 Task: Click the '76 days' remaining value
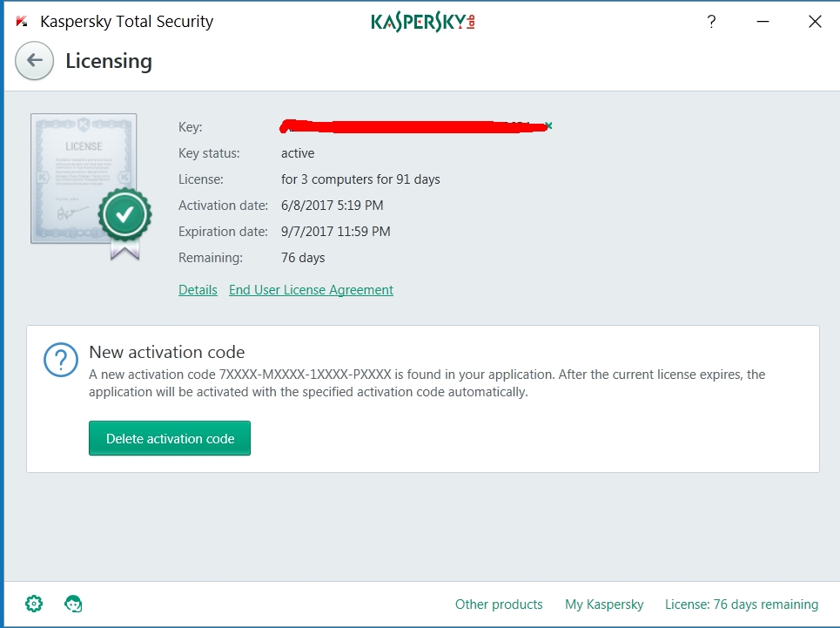[303, 258]
